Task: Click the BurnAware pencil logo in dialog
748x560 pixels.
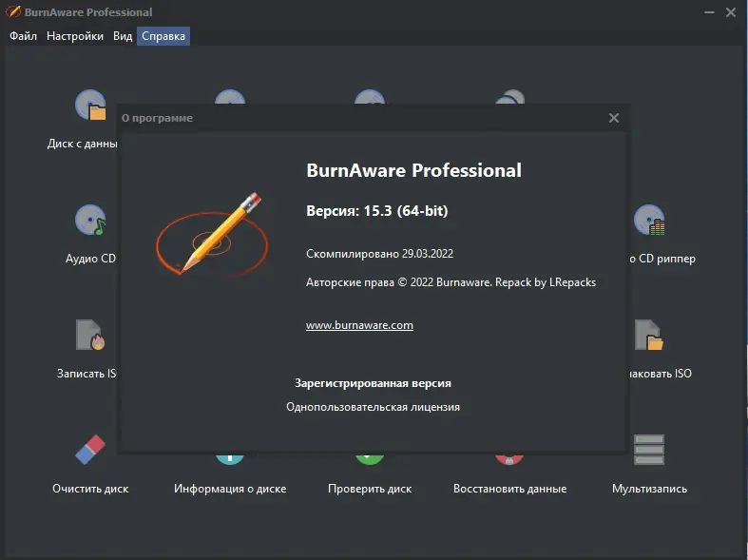Action: [x=212, y=234]
